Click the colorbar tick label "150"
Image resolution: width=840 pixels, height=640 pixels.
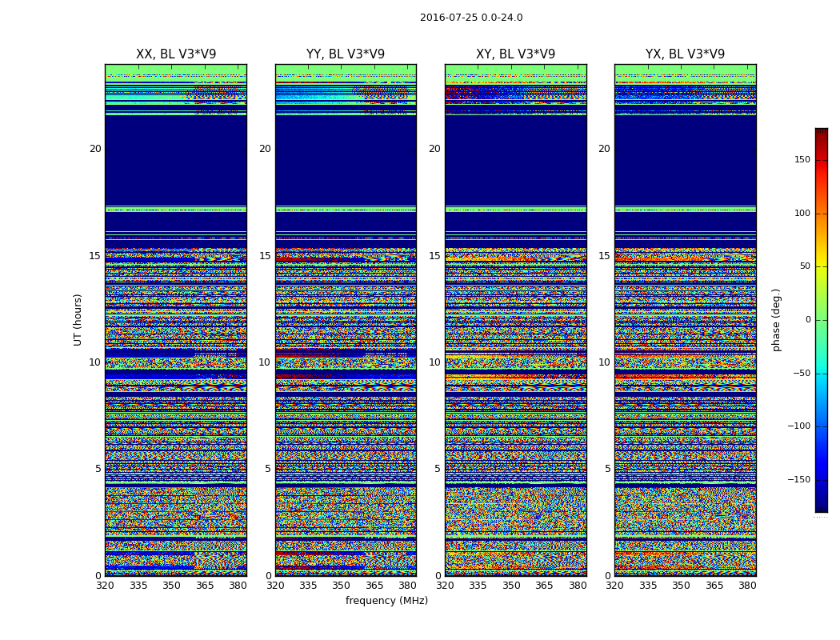802,160
